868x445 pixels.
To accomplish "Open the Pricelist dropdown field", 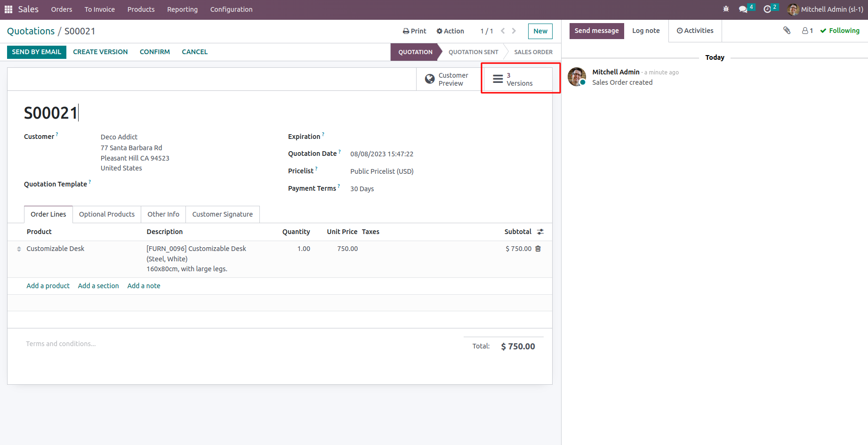I will (382, 171).
